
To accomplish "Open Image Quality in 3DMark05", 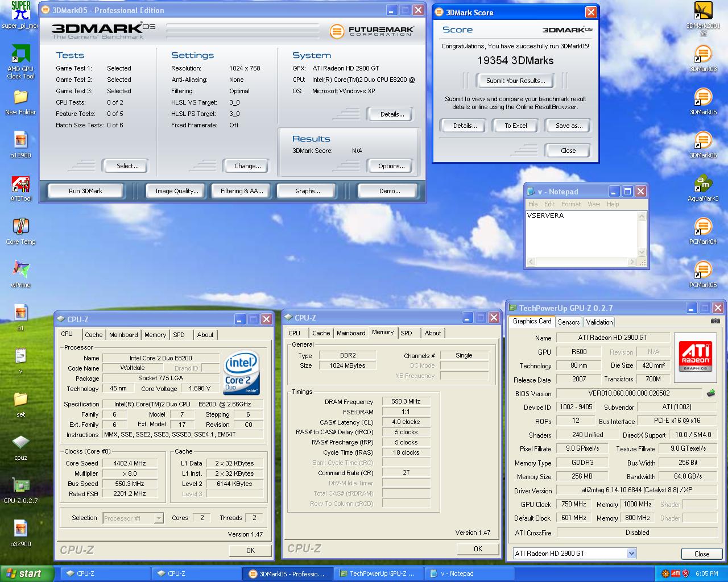I will pos(177,191).
